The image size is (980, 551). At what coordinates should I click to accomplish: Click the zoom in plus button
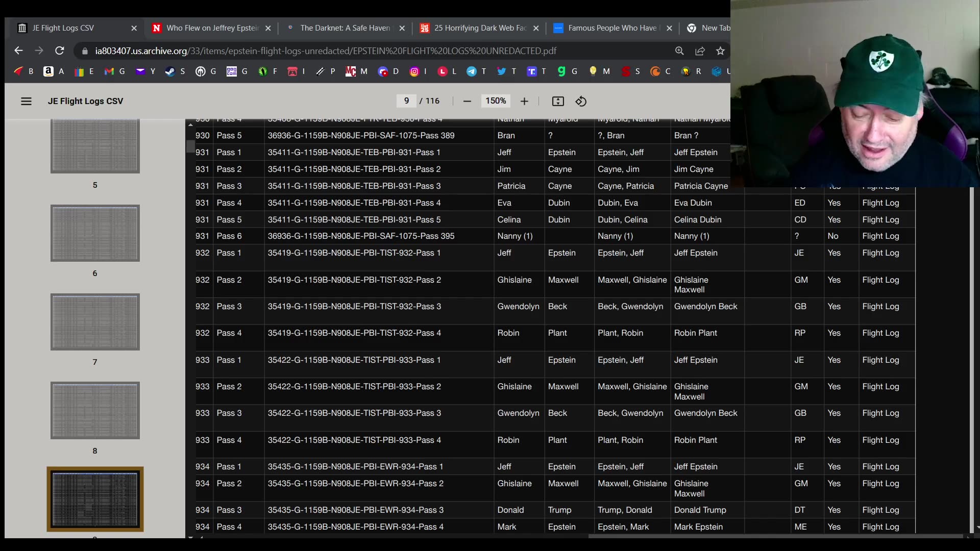pyautogui.click(x=524, y=101)
